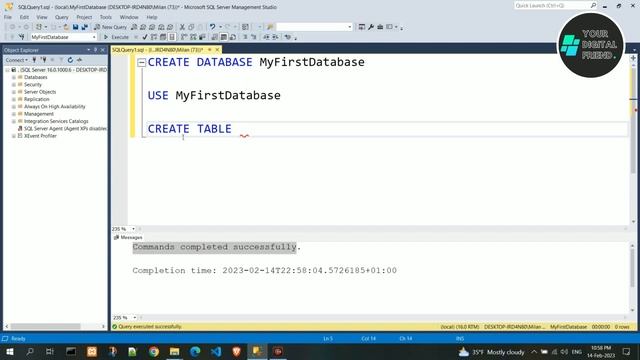Screen dimensions: 640x360
Task: Select SQL Server Agent tree item
Action: coord(65,129)
